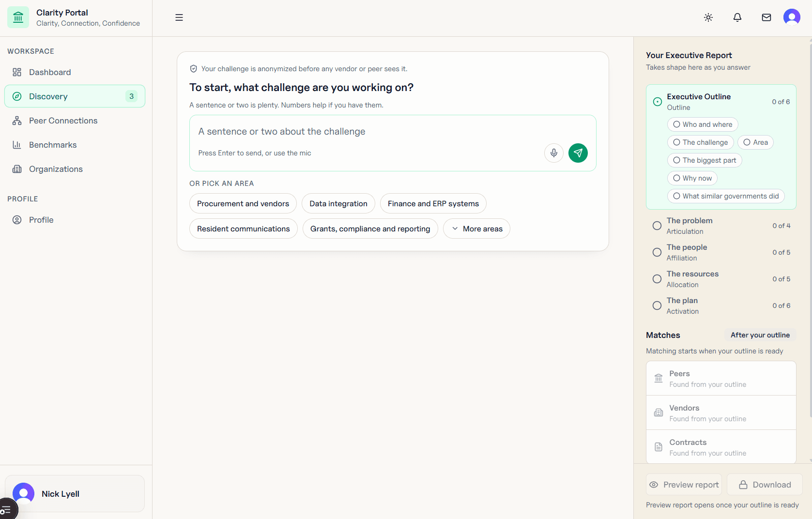Click the Peer Connections network icon
The width and height of the screenshot is (812, 519).
pos(17,121)
